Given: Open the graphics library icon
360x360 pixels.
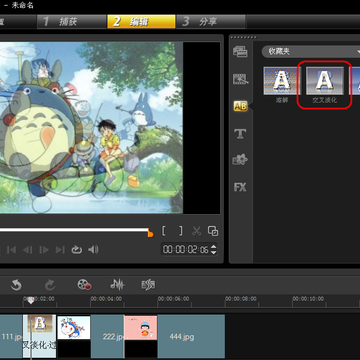Looking at the screenshot, I should coord(240,160).
